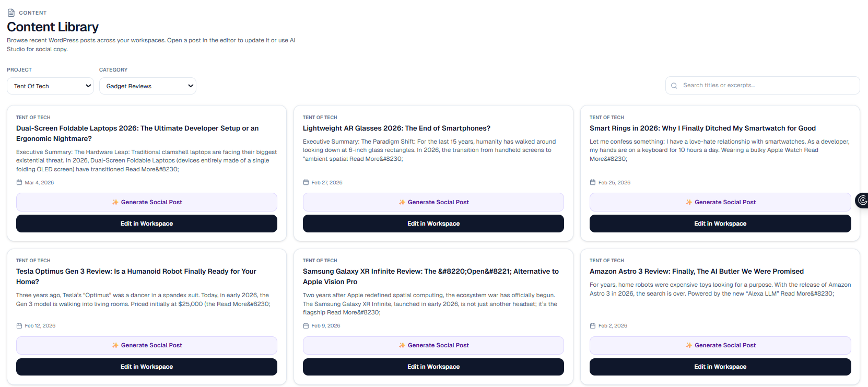Click the 'Feb 25, 2026' date text

[x=614, y=183]
